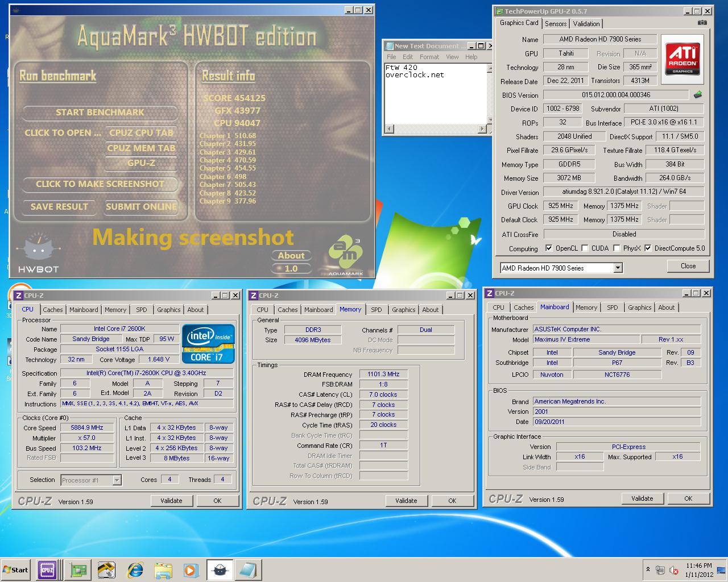Screen dimensions: 728x582
Task: Click SUBMIT ONLINE in AquaMark
Action: point(141,207)
